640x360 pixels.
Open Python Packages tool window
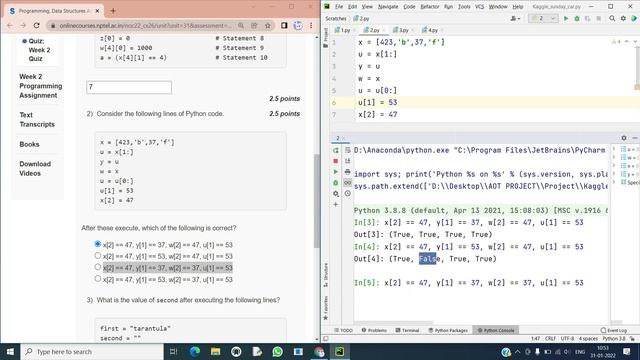[448, 330]
